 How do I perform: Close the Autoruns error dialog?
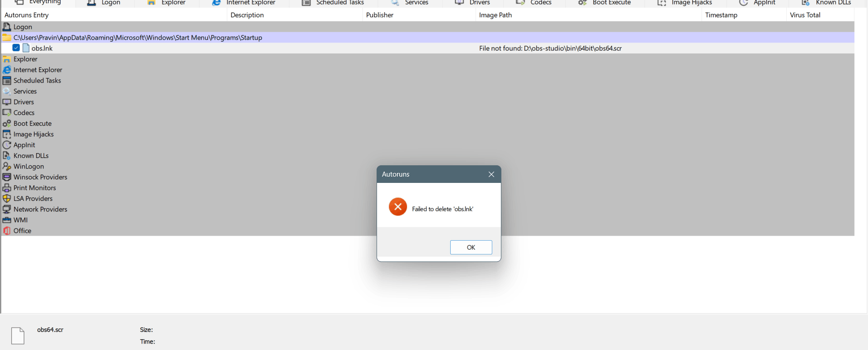pyautogui.click(x=491, y=174)
